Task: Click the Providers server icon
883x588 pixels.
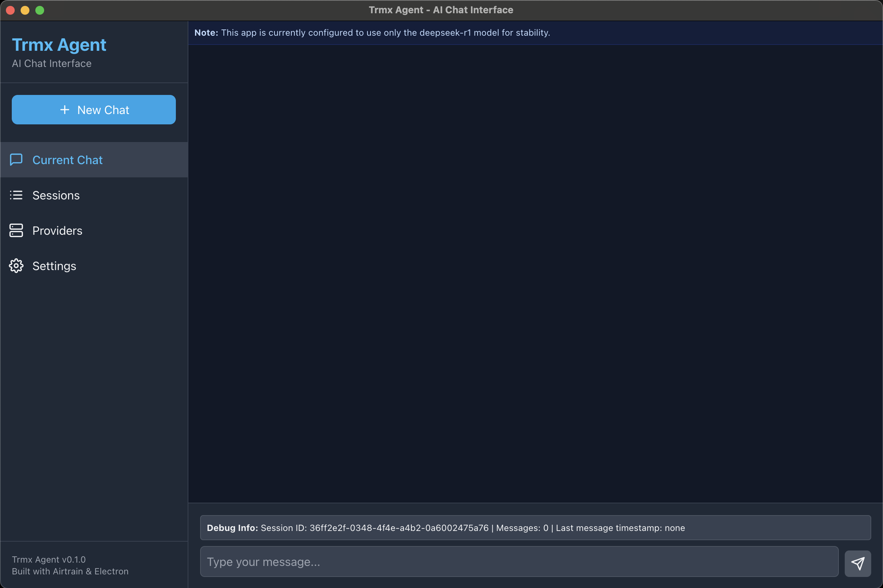Action: pos(16,230)
